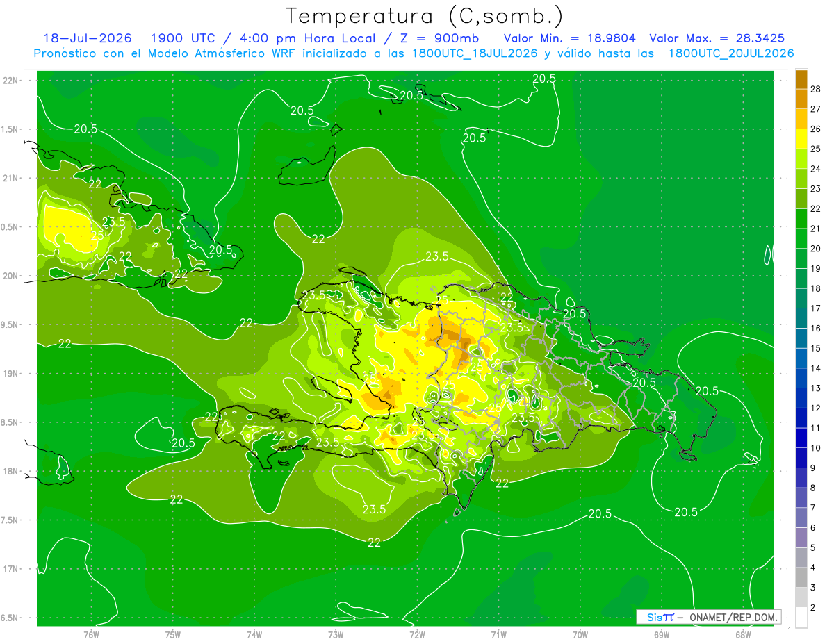
Task: Pick the deep blue swatch between 10 and 11
Action: click(x=801, y=438)
